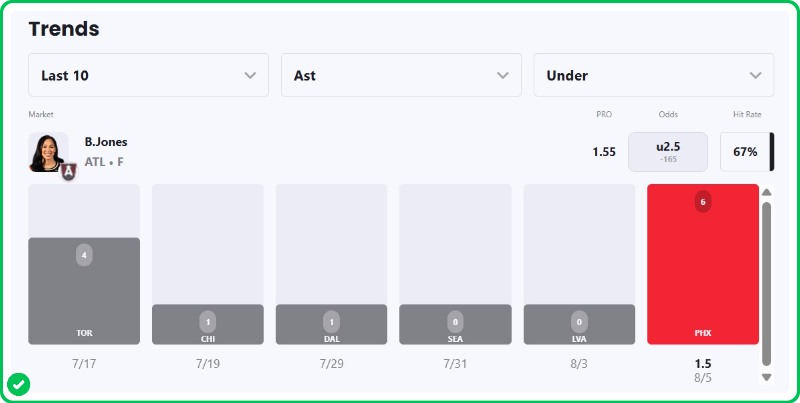This screenshot has height=403, width=800.
Task: Select the LVA game bar
Action: (x=579, y=324)
